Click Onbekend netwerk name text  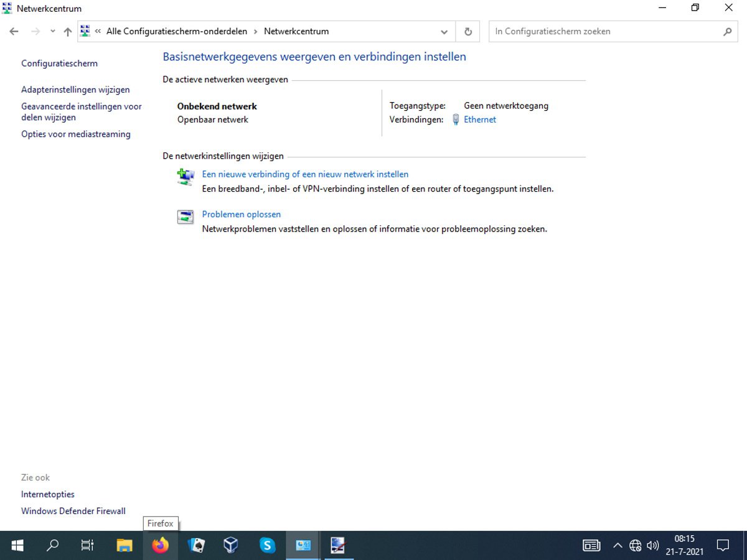217,106
